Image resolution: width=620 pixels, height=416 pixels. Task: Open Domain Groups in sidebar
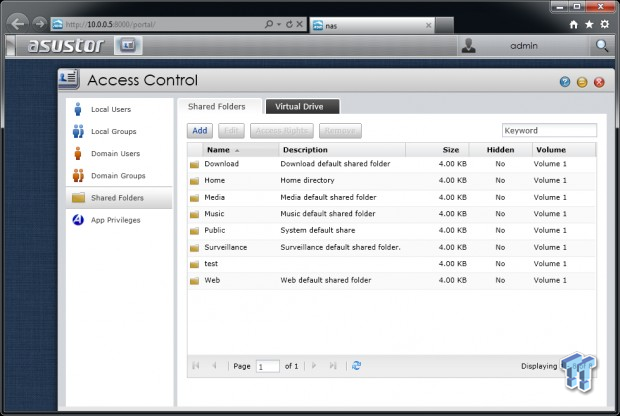[119, 176]
